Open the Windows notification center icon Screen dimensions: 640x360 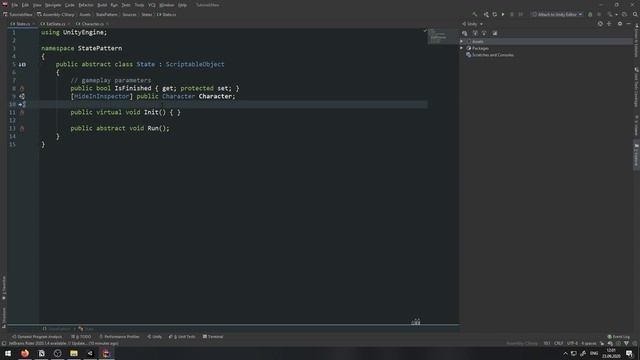pos(629,353)
